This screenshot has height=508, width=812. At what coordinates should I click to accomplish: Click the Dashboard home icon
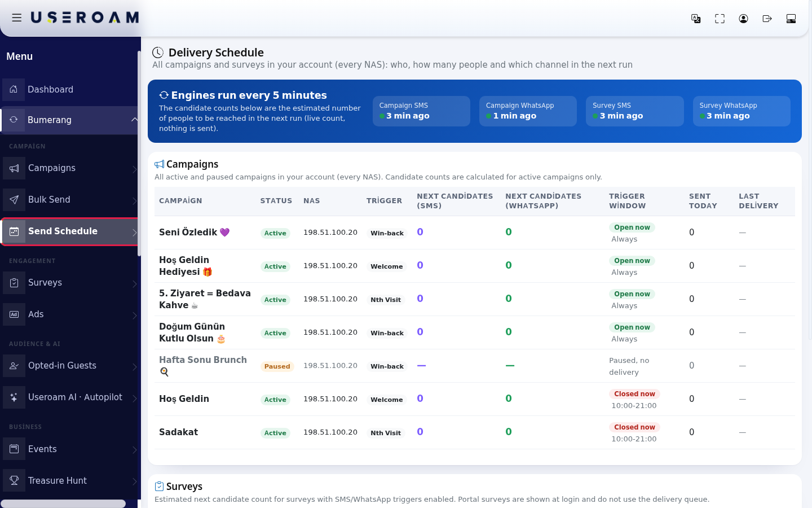14,89
